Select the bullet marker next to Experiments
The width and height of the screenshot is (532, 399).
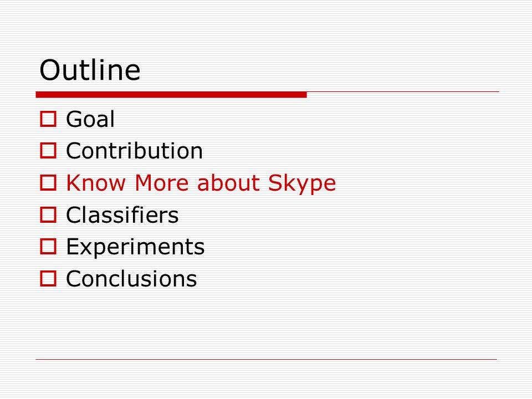pos(48,246)
